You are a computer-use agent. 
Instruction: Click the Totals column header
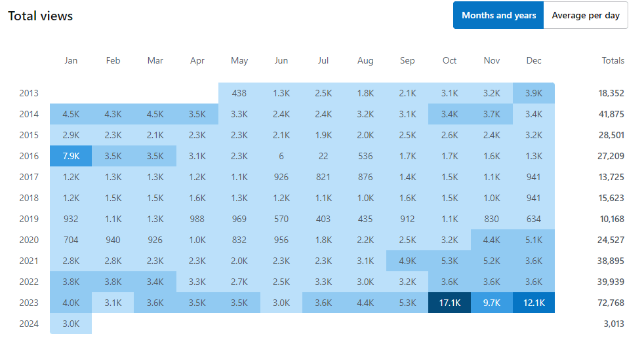coord(613,60)
